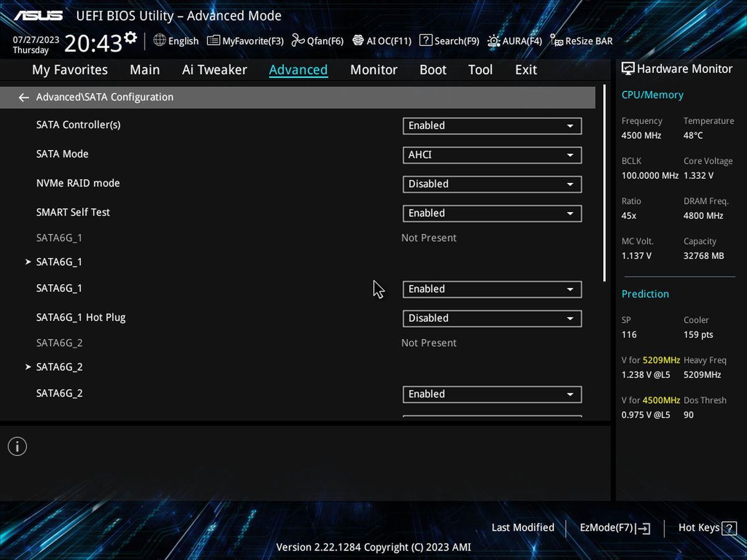Screen dimensions: 747x560
Task: Click EzMode(F7) button
Action: [x=615, y=528]
